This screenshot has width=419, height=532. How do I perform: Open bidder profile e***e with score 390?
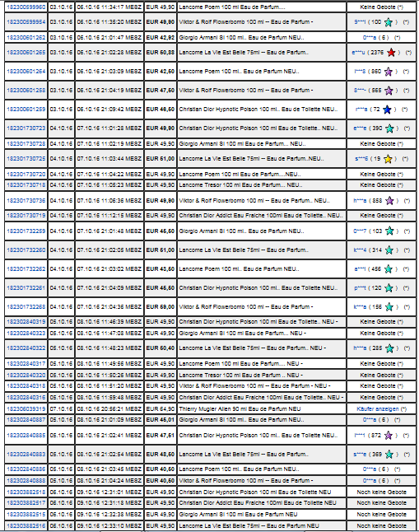pos(360,128)
